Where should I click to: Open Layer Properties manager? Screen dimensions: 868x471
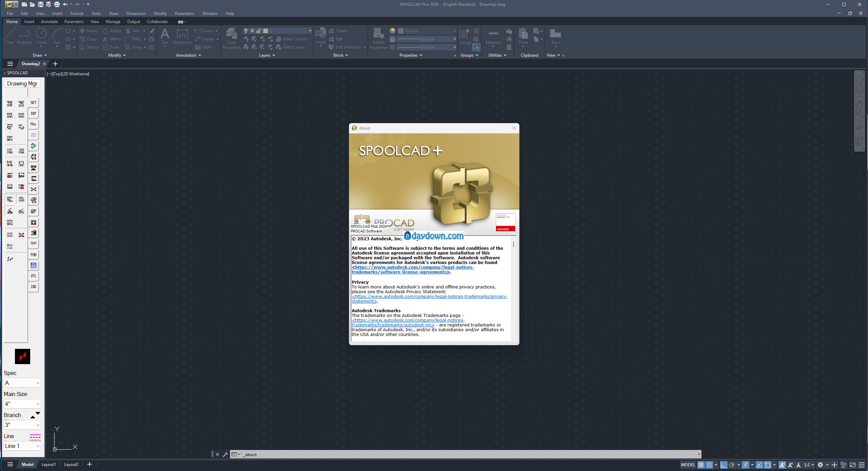[x=231, y=38]
